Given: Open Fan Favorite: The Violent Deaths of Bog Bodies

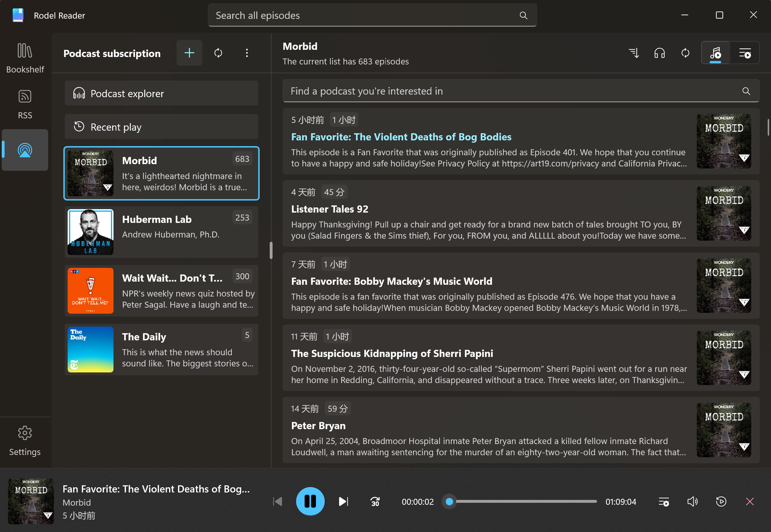Looking at the screenshot, I should point(521,141).
